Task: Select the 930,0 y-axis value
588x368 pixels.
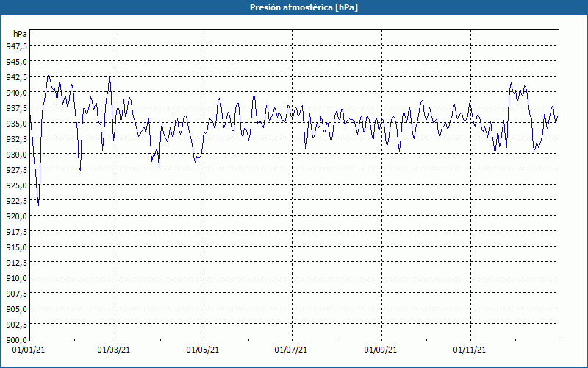Action: (16, 155)
